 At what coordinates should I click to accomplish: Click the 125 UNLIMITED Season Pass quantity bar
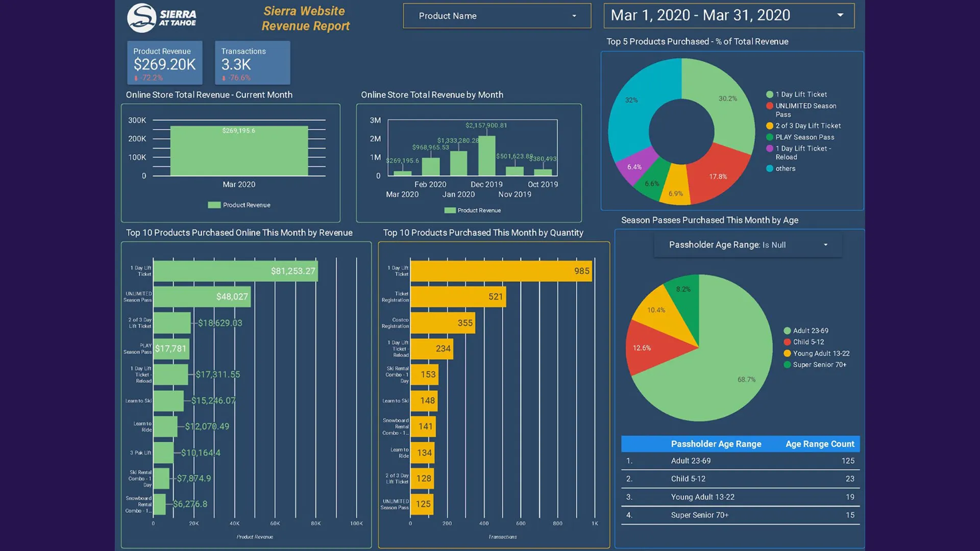click(x=422, y=504)
